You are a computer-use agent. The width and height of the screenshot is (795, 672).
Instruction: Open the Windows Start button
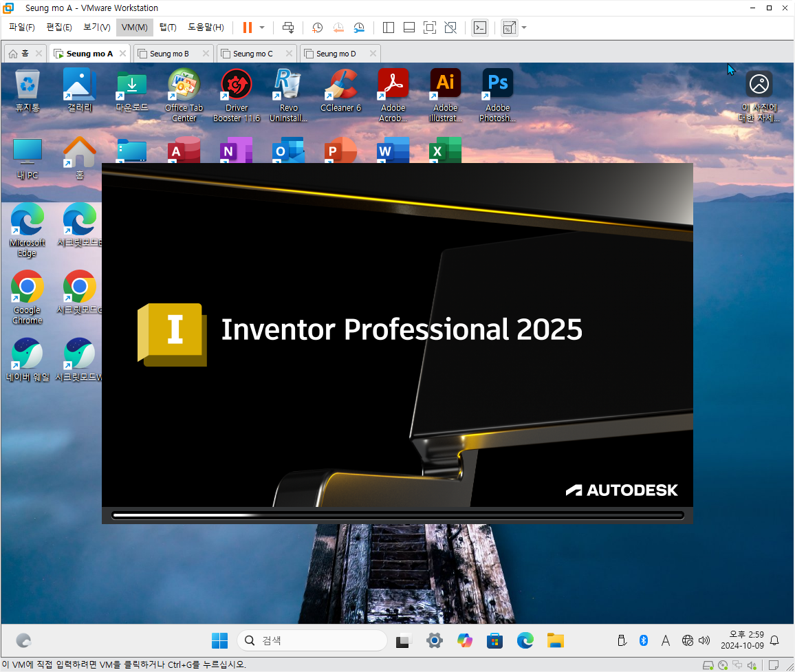point(219,640)
